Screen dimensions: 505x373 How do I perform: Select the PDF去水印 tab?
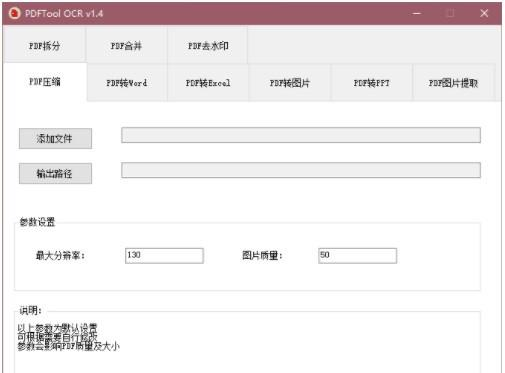208,45
